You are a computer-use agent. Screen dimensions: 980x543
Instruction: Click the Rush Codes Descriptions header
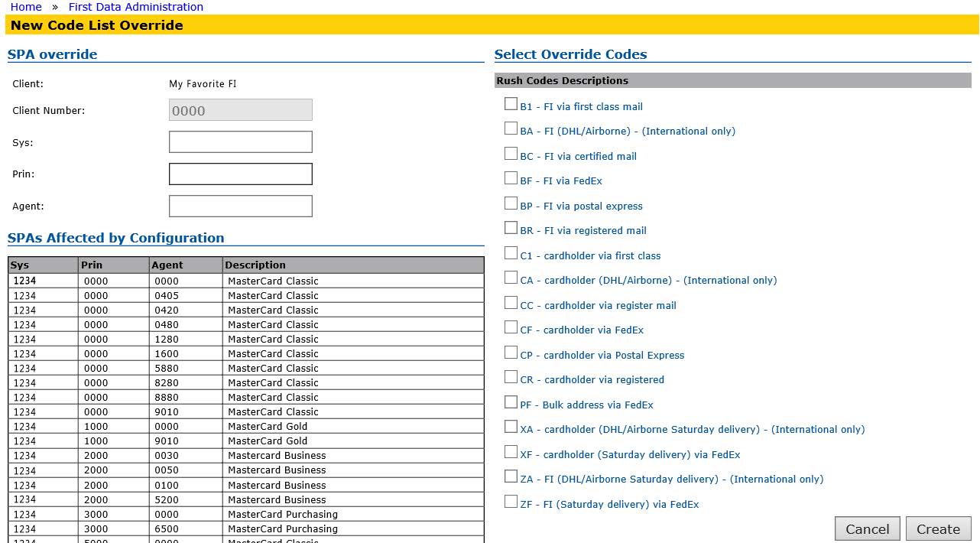[x=732, y=80]
